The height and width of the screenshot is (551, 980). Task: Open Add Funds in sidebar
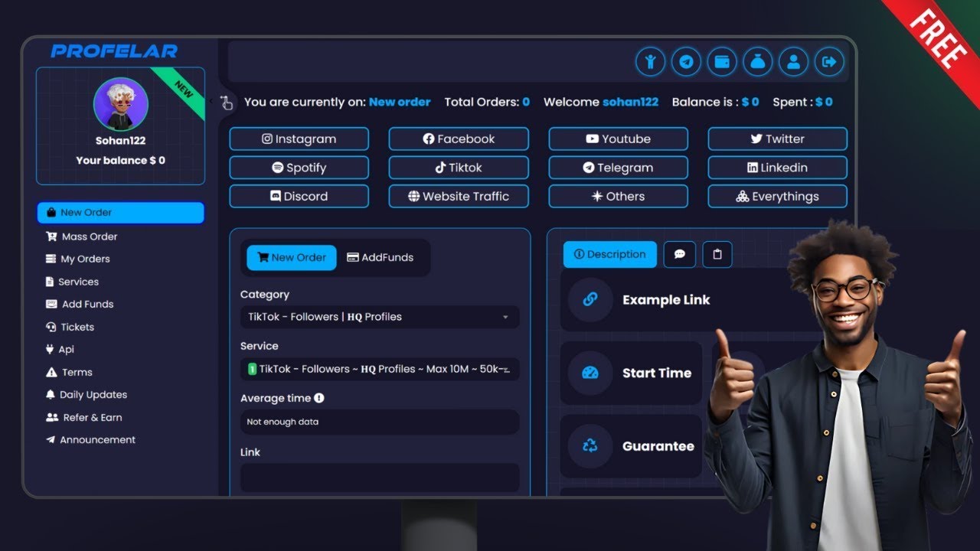(x=80, y=304)
